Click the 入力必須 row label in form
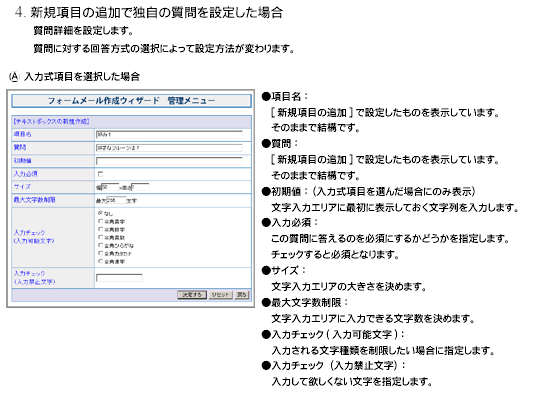The width and height of the screenshot is (538, 395). click(26, 174)
